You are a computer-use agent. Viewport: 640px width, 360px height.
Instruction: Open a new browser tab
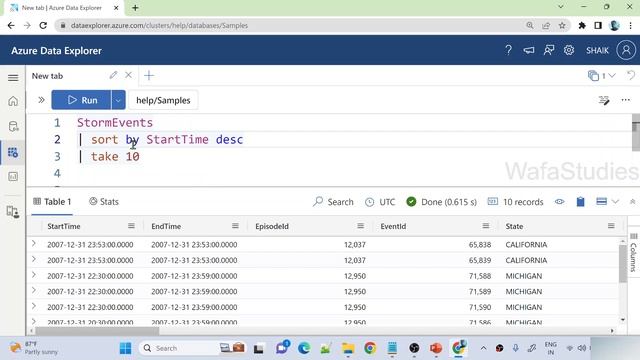tap(135, 8)
